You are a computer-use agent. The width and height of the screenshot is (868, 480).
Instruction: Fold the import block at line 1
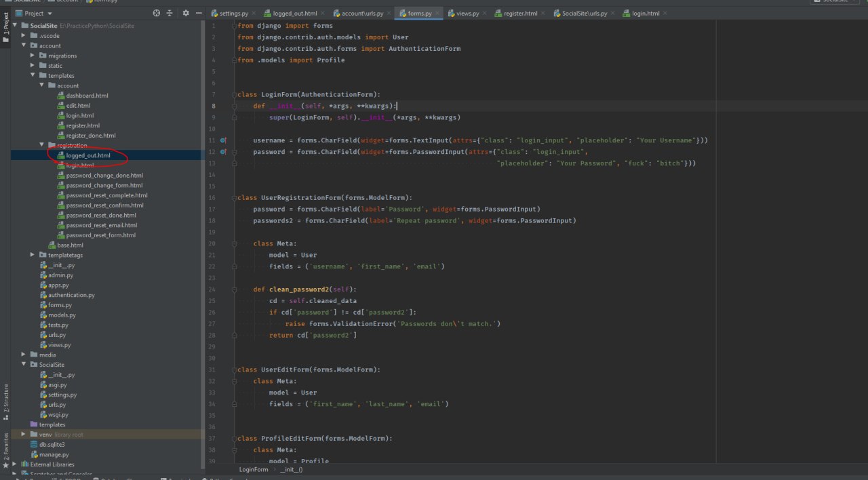[235, 26]
